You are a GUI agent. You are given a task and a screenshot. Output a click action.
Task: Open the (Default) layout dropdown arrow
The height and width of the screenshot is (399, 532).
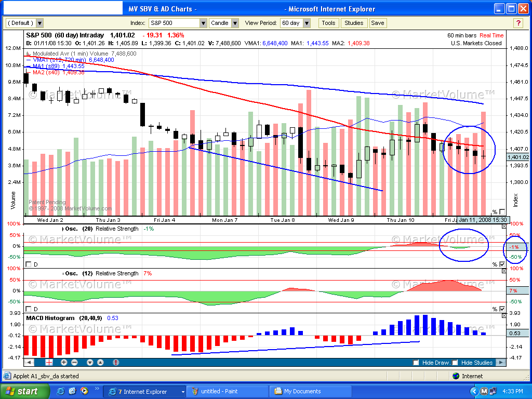[39, 23]
